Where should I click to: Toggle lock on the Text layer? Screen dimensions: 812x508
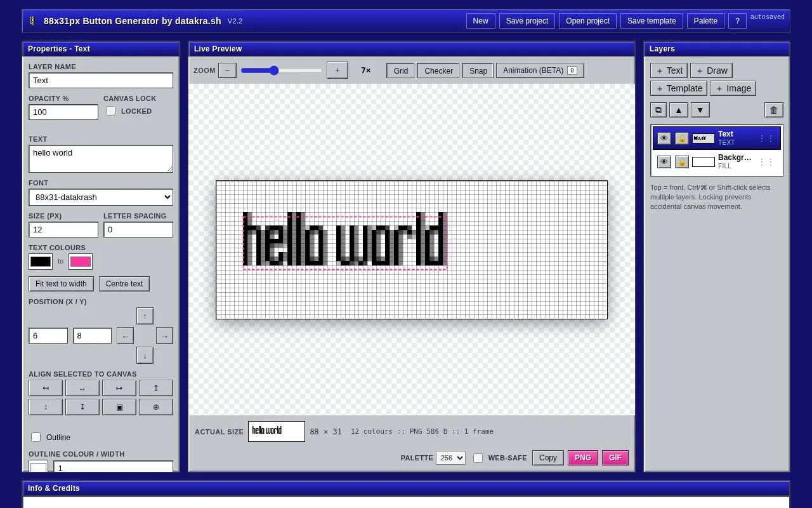point(682,138)
